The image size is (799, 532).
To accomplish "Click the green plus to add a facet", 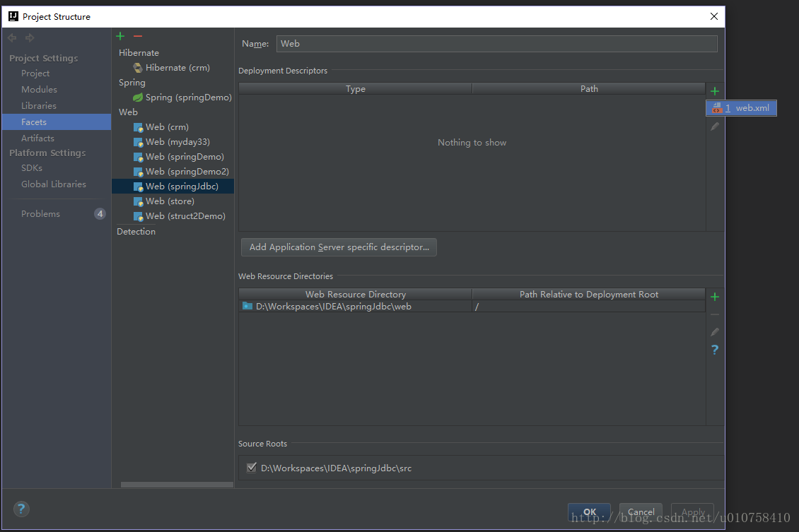I will (x=120, y=36).
